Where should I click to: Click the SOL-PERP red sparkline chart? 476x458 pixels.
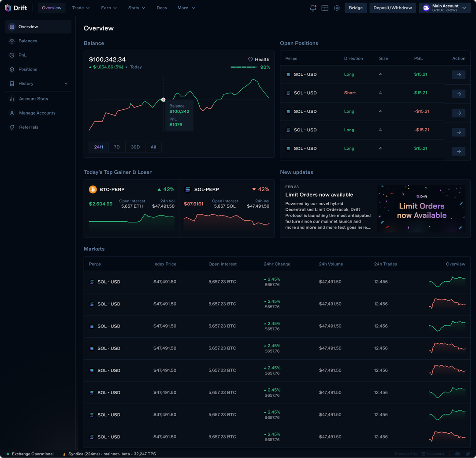227,221
